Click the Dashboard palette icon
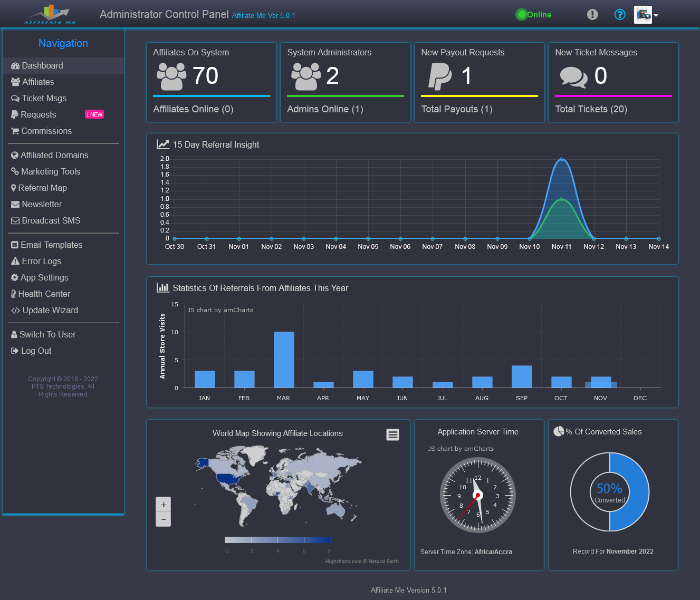This screenshot has width=700, height=600. 15,66
